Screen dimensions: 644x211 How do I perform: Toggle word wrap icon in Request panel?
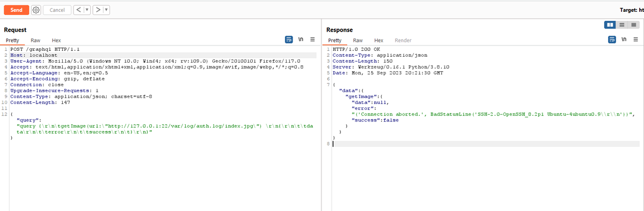(289, 40)
